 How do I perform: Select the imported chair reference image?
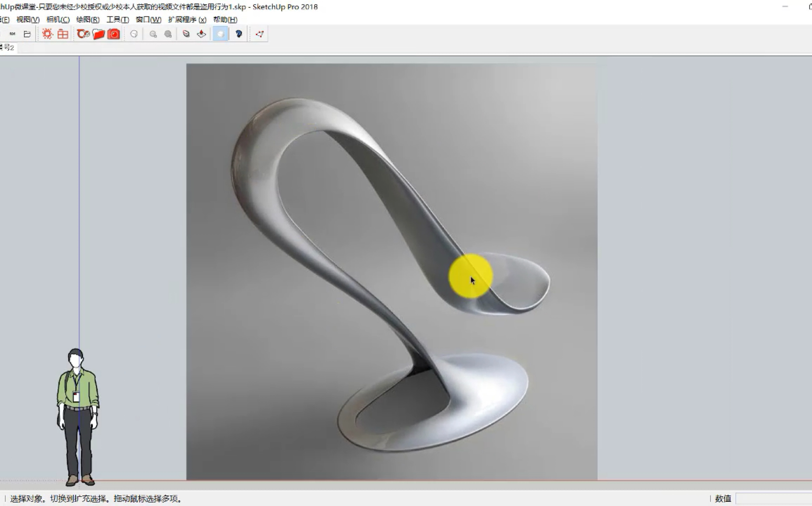(391, 271)
